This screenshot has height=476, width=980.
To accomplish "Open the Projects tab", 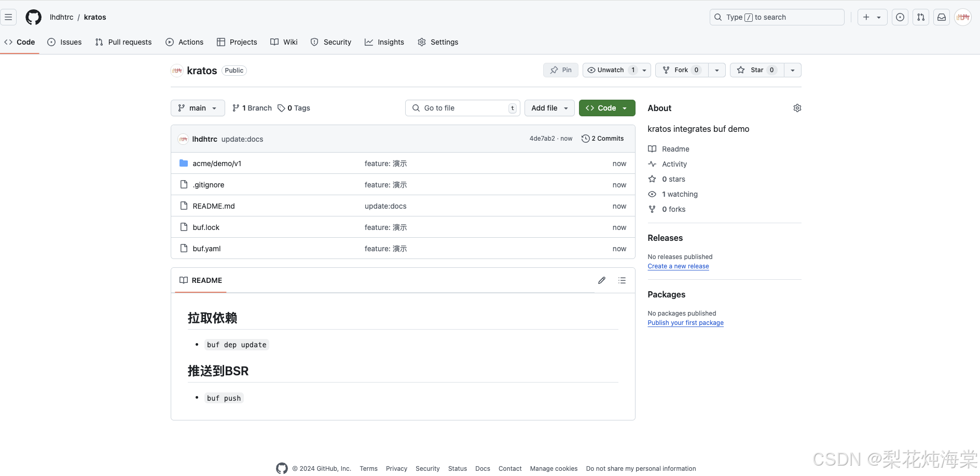I will [237, 42].
